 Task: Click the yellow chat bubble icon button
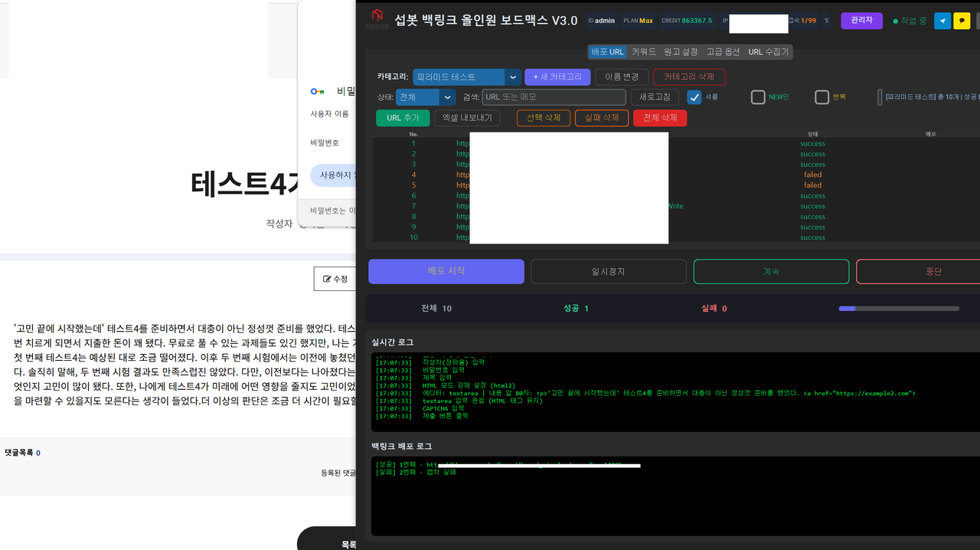962,21
